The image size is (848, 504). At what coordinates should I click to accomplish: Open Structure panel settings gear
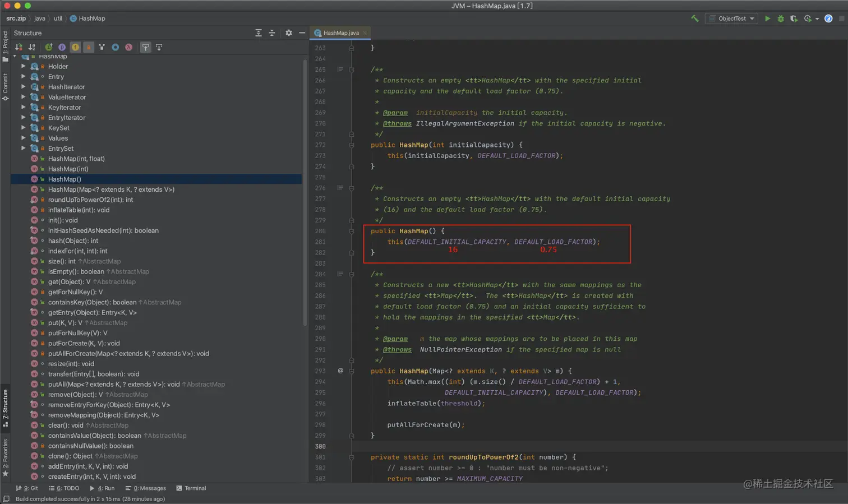[289, 33]
